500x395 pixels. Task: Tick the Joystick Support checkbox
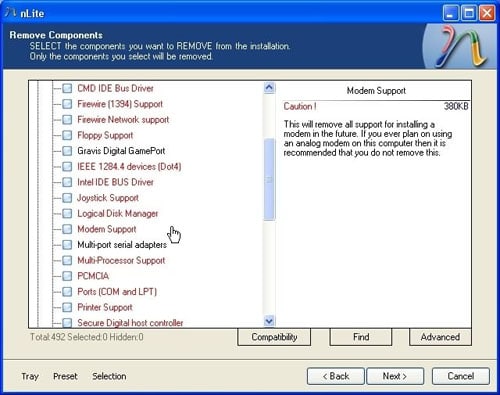point(67,198)
